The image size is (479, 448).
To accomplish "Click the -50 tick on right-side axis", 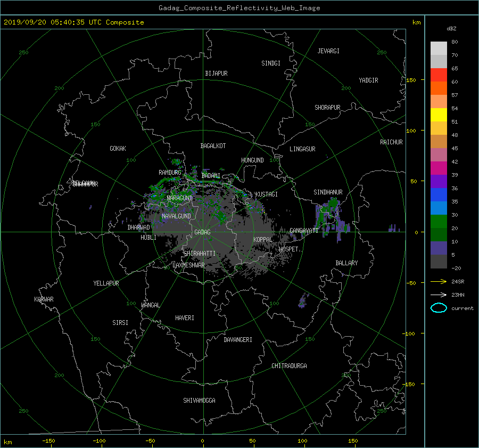I will [411, 283].
